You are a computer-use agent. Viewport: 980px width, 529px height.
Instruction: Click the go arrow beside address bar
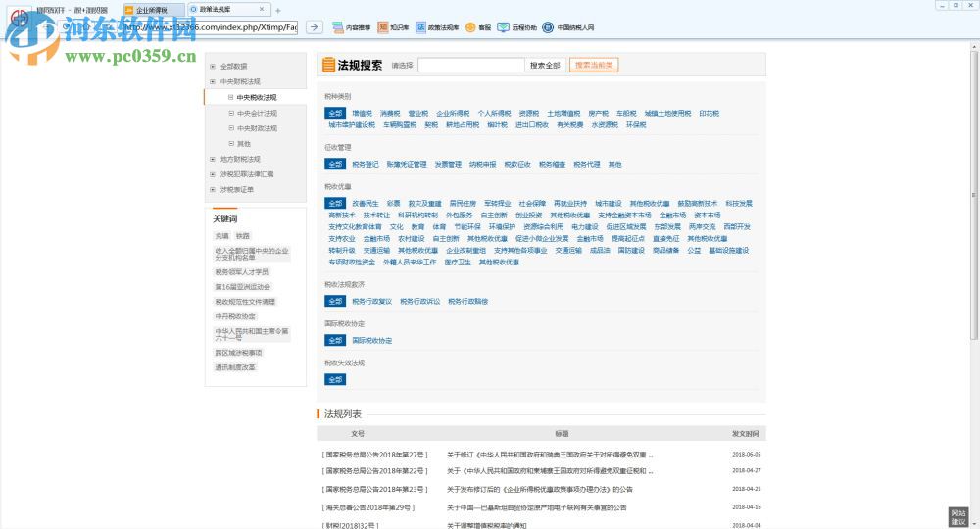[315, 26]
